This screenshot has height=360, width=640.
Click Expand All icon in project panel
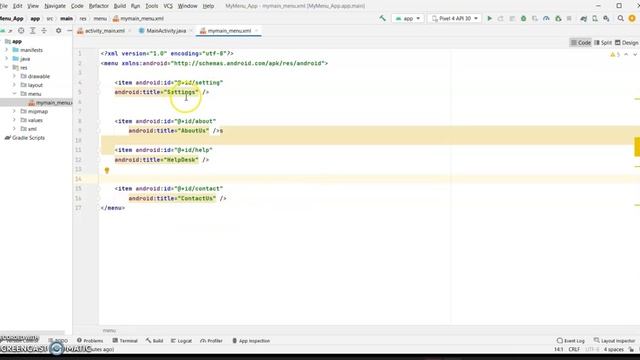point(33,31)
